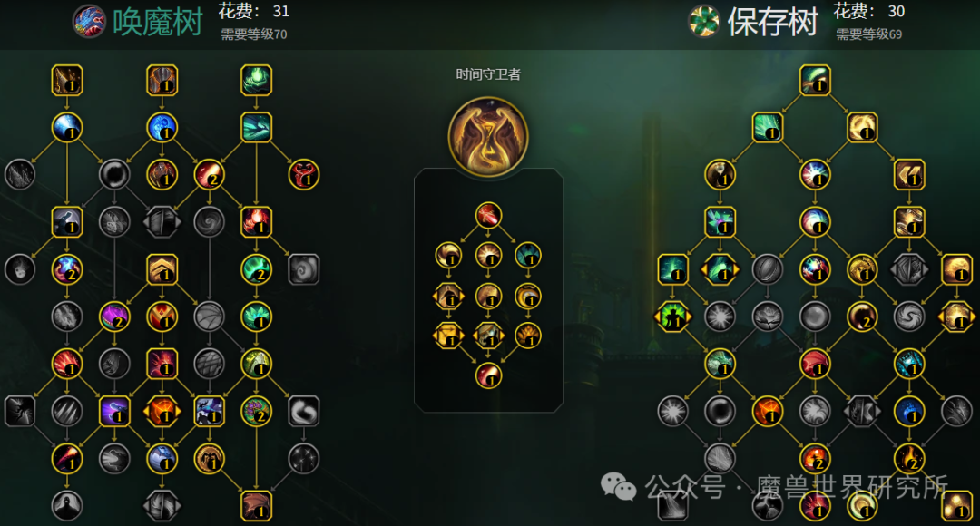
Task: Select the green flame square talent atop Evoker tree
Action: point(256,80)
